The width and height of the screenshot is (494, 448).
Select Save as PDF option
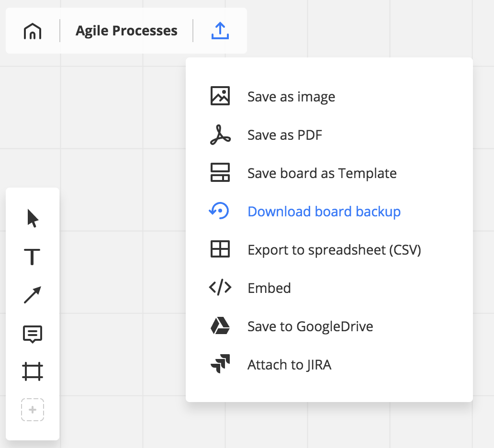285,135
